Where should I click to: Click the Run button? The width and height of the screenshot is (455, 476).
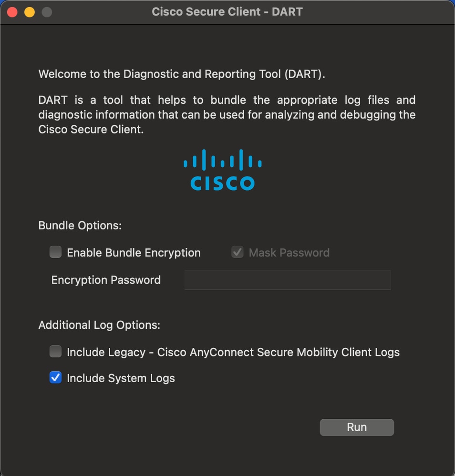coord(356,427)
